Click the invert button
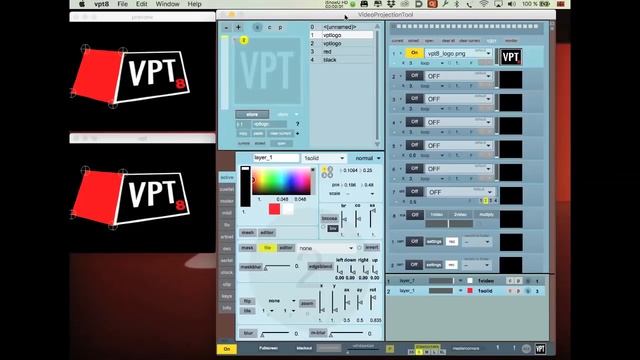 click(371, 248)
